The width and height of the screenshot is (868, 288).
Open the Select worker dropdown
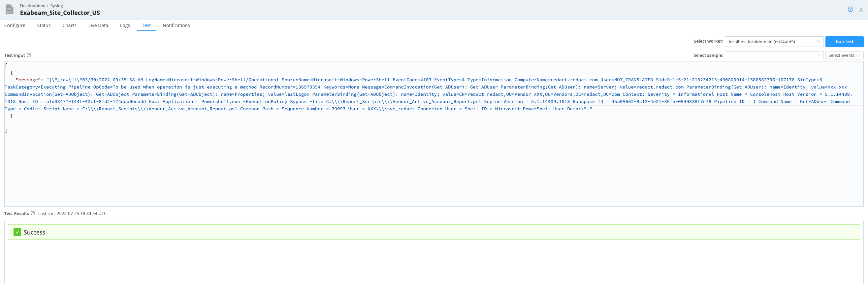774,42
